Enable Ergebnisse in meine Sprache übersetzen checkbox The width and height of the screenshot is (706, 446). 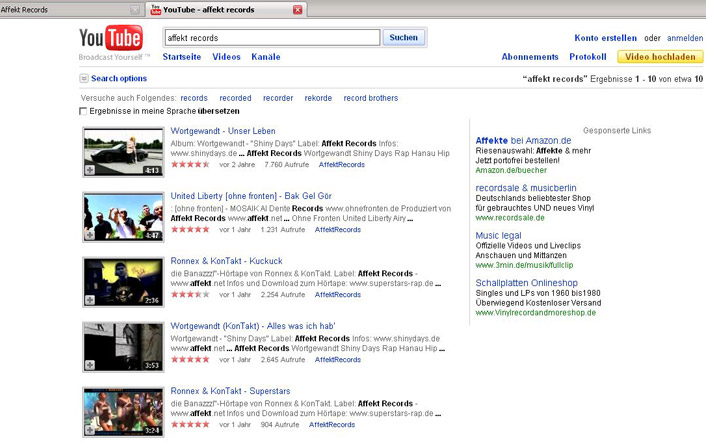tap(83, 111)
